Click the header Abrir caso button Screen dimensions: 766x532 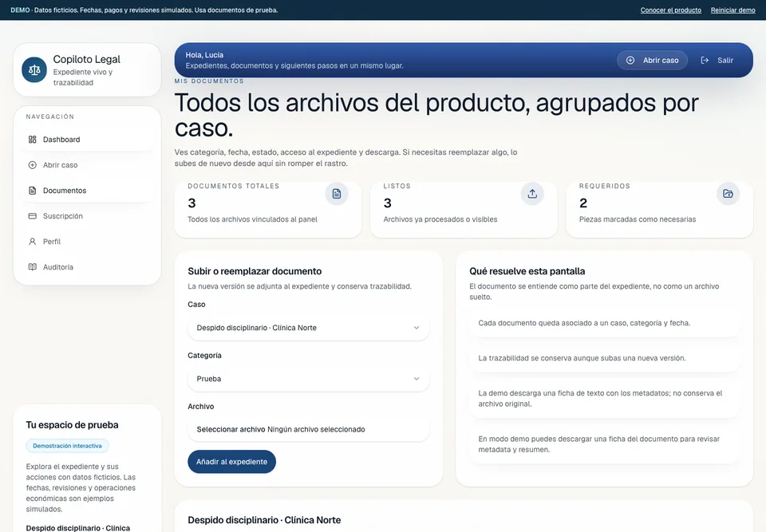pyautogui.click(x=652, y=60)
